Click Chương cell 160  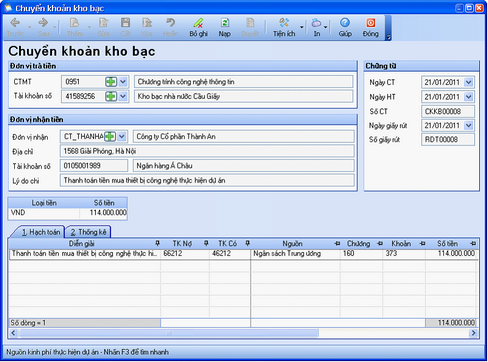pos(361,254)
